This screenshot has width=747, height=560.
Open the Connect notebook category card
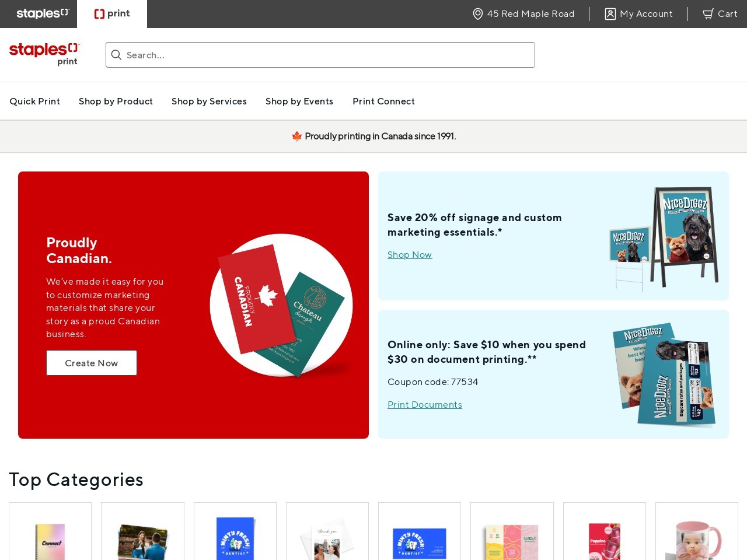tap(50, 531)
